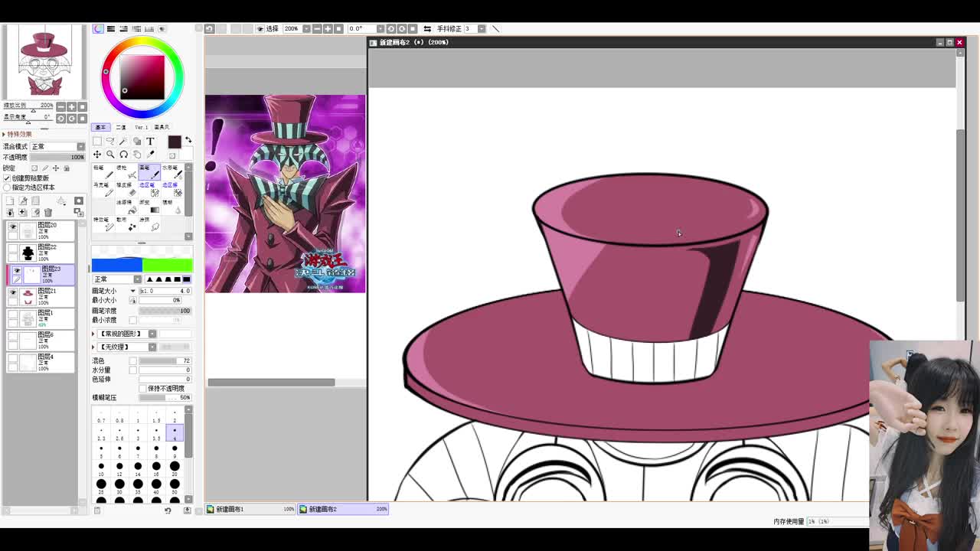Screen dimensions: 980x551
Task: Toggle visibility of layer 图层20
Action: tap(13, 227)
